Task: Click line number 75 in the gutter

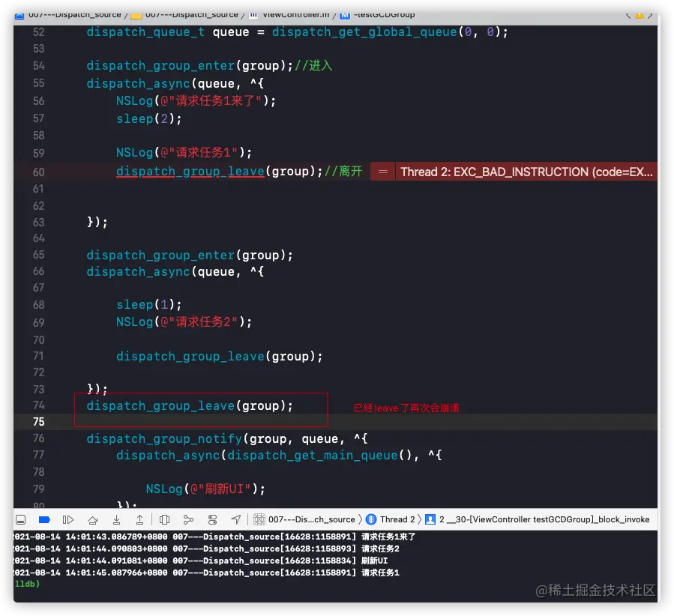Action: click(39, 422)
